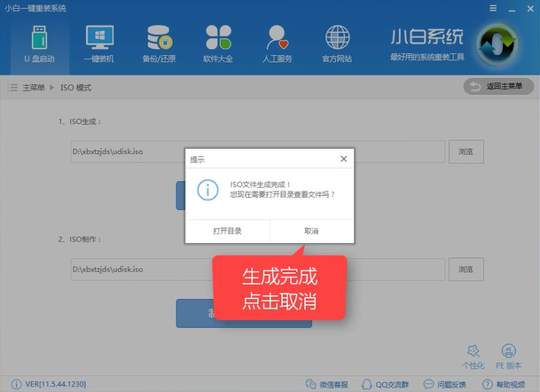Open 问题反馈 in status bar
Screen dimensions: 540x392
pyautogui.click(x=444, y=384)
